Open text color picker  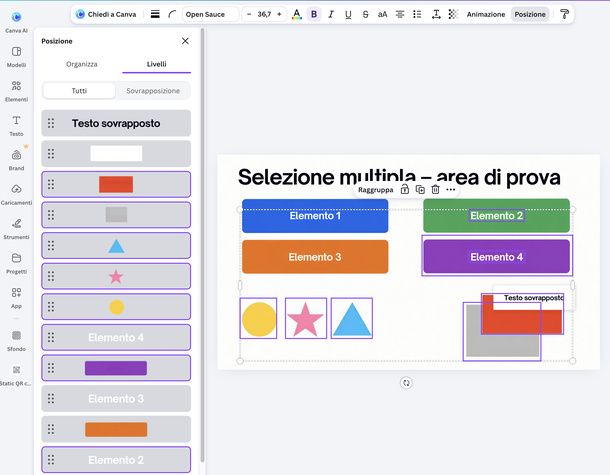(x=297, y=14)
